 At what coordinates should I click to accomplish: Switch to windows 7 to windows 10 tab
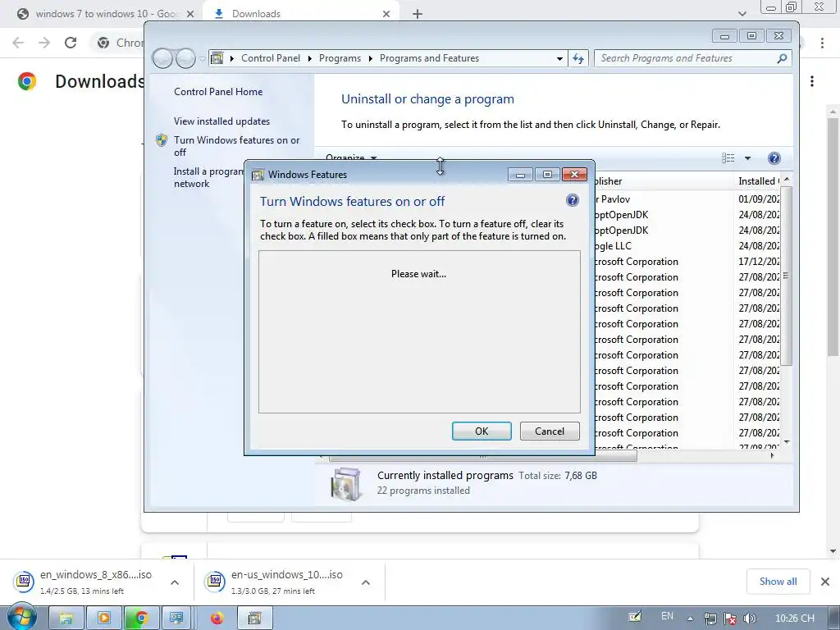tap(107, 14)
